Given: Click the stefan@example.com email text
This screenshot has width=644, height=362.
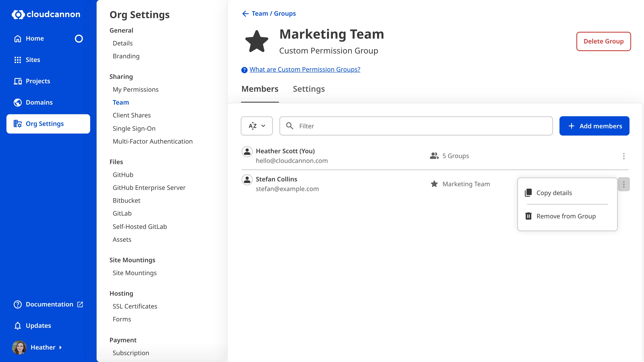Looking at the screenshot, I should pos(287,189).
